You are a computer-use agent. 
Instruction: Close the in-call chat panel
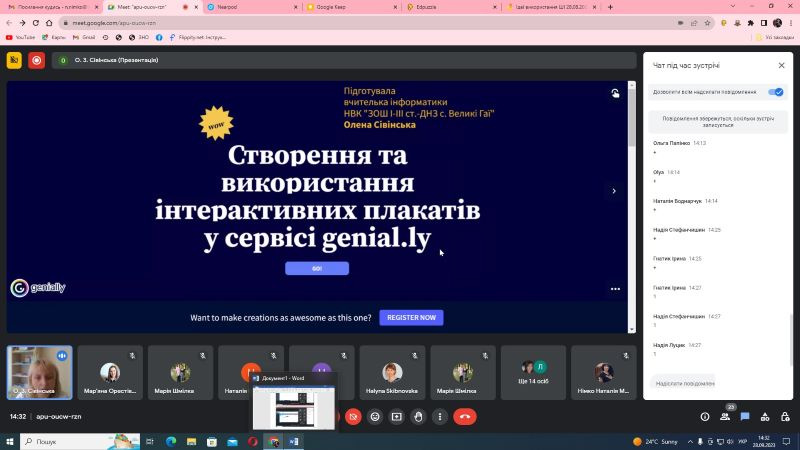781,65
